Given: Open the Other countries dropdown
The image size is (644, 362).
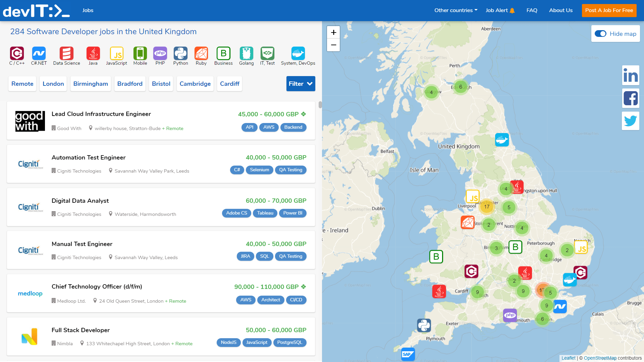Looking at the screenshot, I should [455, 10].
